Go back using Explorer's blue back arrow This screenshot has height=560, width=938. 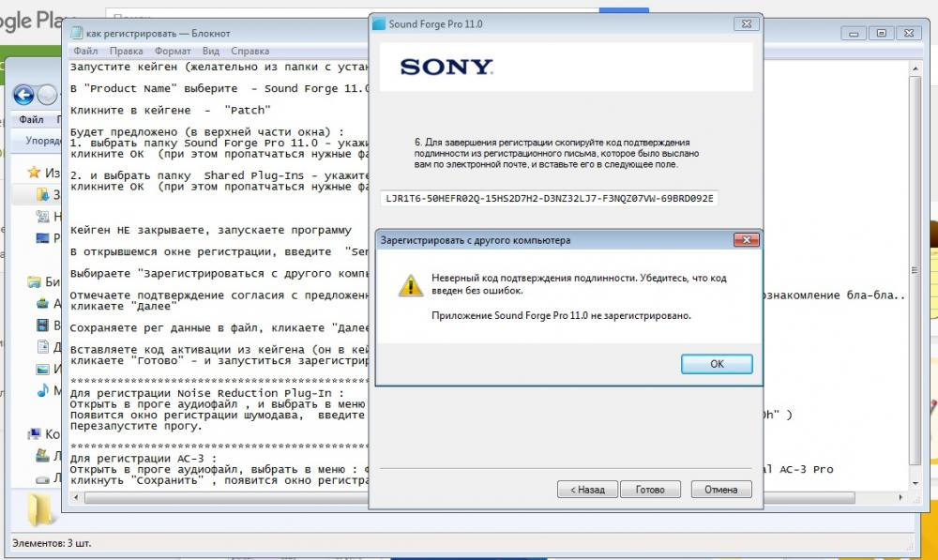[23, 95]
